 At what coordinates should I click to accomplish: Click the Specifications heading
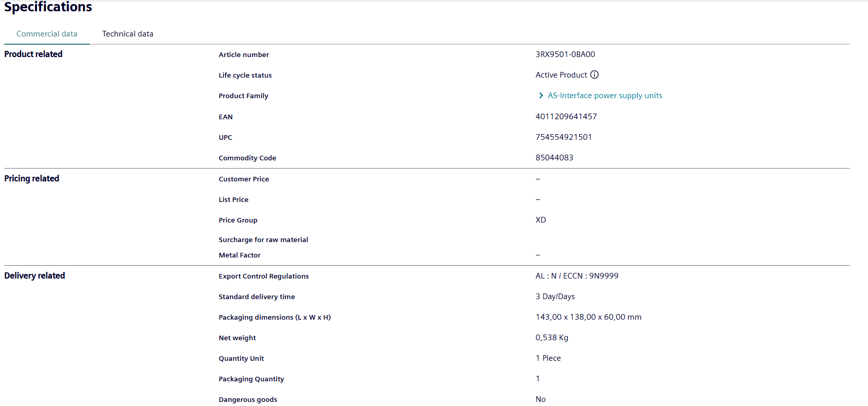[48, 7]
